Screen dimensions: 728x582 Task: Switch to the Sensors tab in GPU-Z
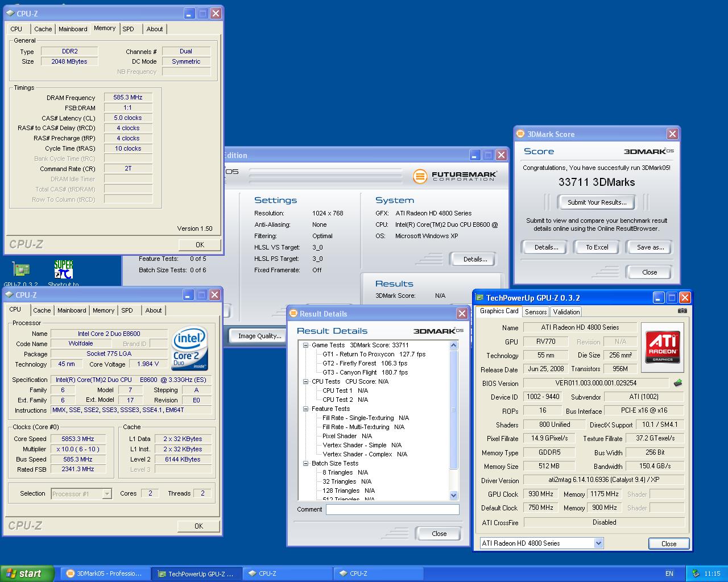(x=536, y=311)
